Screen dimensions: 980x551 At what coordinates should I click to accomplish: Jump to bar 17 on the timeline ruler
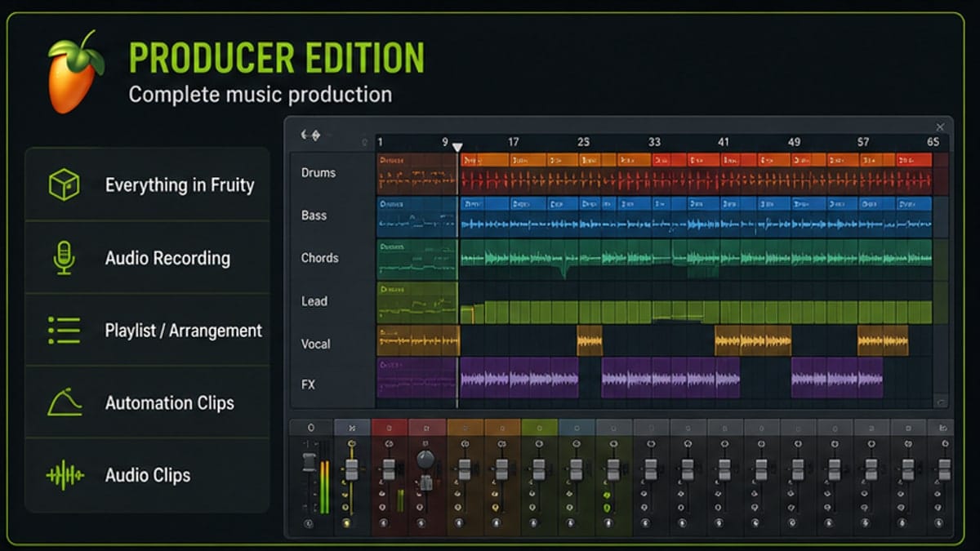513,142
